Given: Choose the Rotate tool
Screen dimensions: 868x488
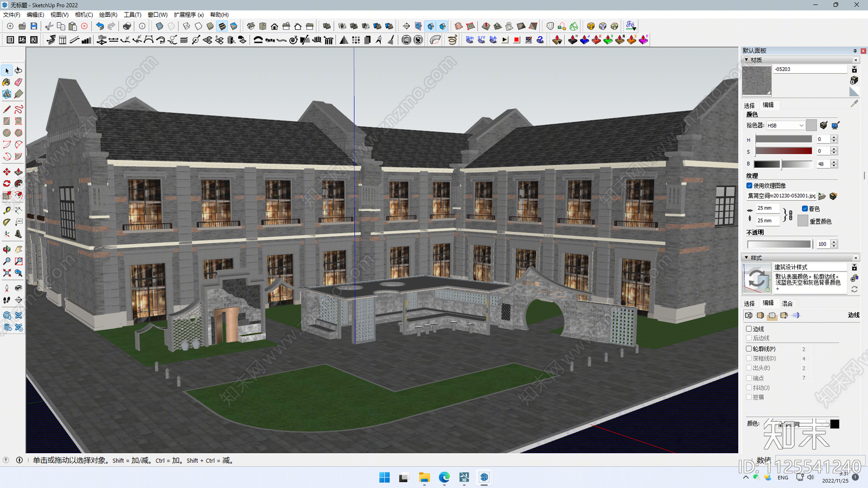Looking at the screenshot, I should (x=7, y=184).
